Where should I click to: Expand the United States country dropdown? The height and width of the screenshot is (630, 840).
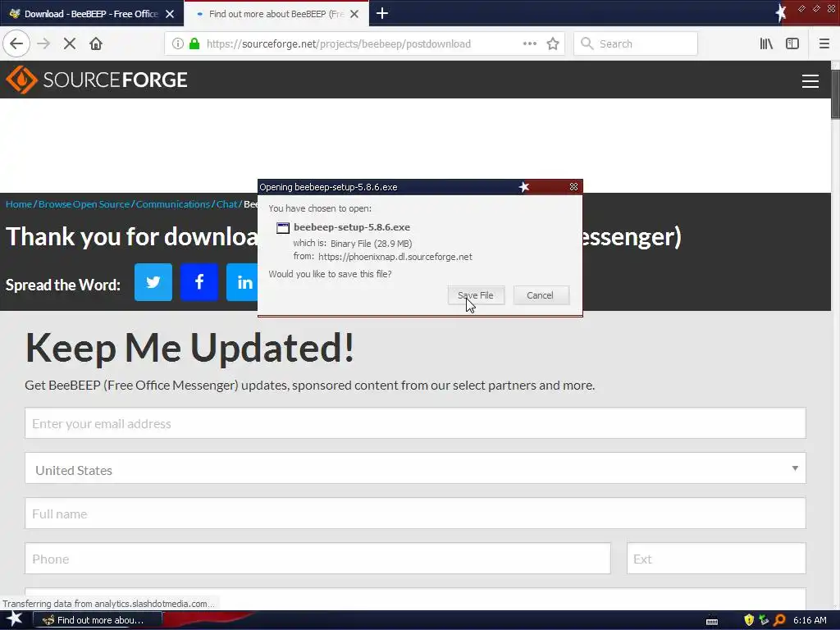(415, 468)
